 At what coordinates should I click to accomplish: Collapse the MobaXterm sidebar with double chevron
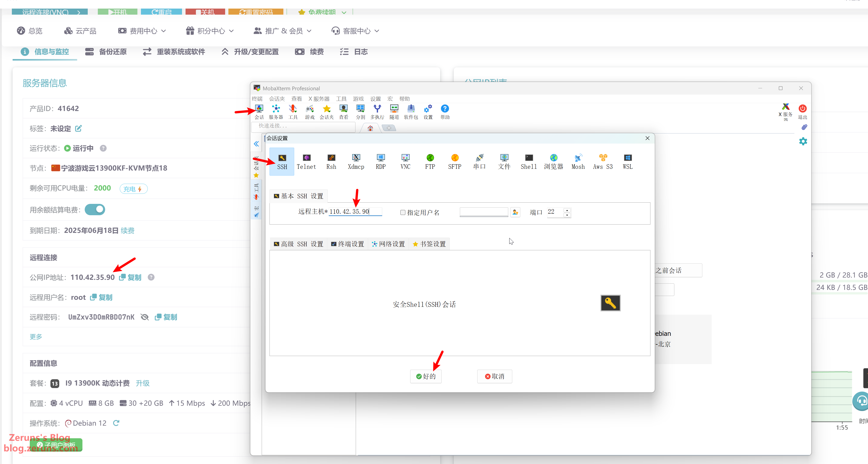(x=256, y=144)
